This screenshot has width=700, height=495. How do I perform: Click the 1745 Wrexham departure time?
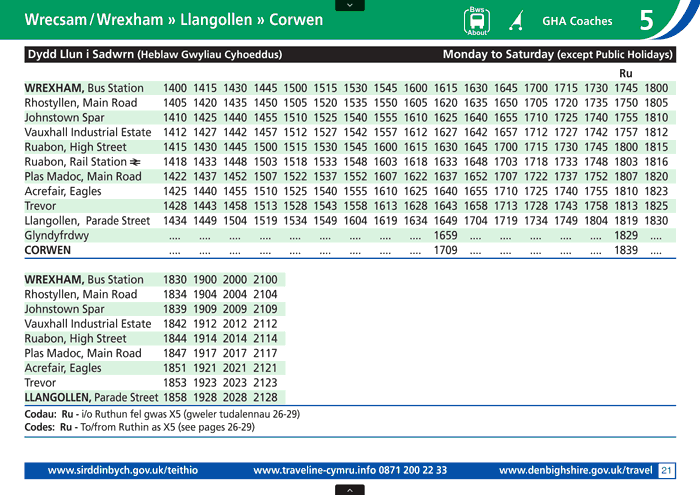coord(626,88)
